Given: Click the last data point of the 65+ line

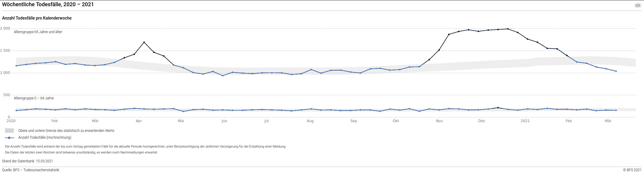Looking at the screenshot, I should pos(616,71).
